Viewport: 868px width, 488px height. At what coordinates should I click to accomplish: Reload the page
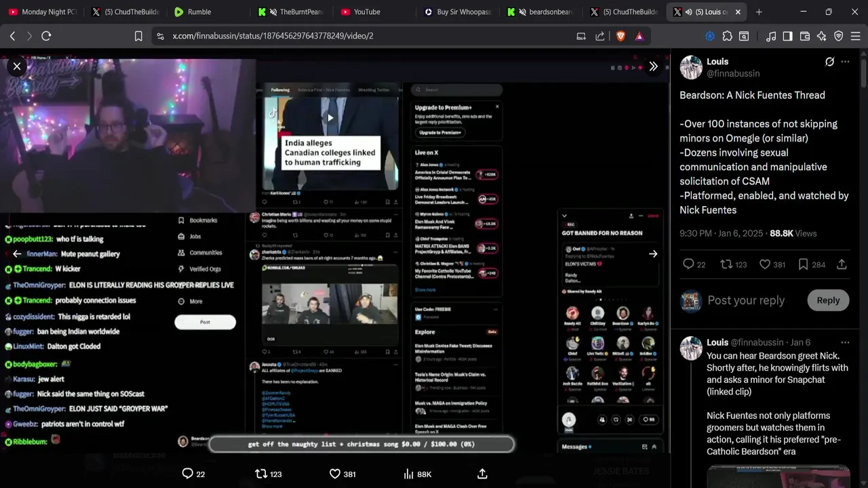click(x=46, y=36)
